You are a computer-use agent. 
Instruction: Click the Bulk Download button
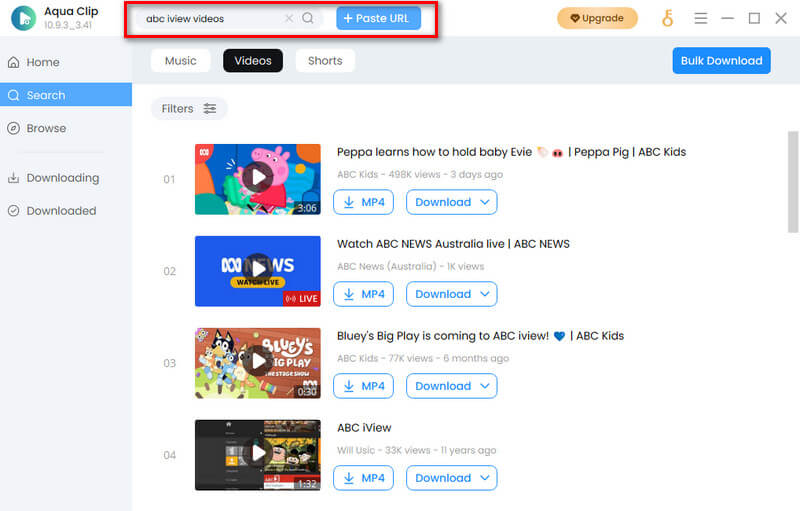coord(721,61)
